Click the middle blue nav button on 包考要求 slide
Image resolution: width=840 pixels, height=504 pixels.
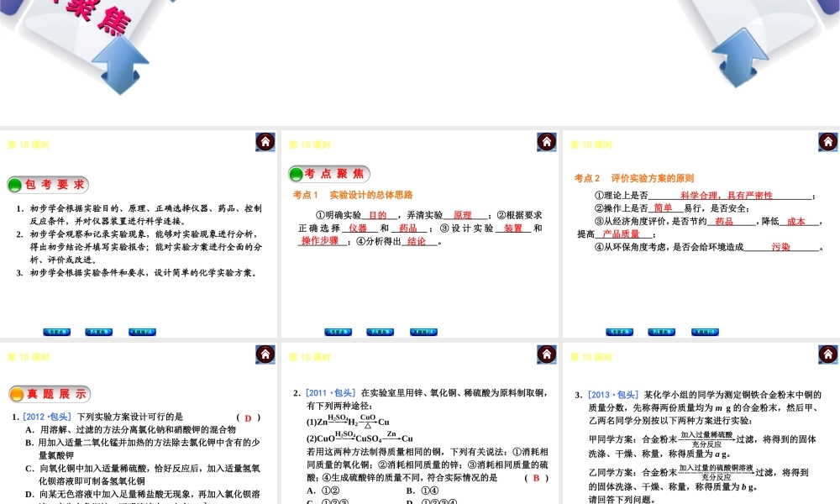98,332
